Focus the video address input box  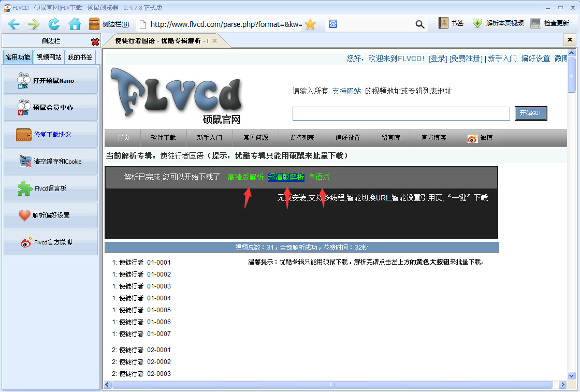401,113
